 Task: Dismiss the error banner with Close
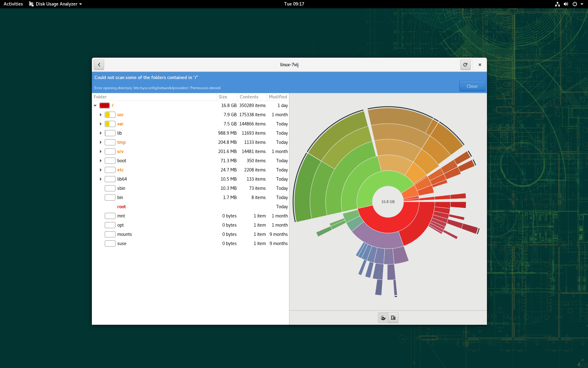[x=472, y=86]
